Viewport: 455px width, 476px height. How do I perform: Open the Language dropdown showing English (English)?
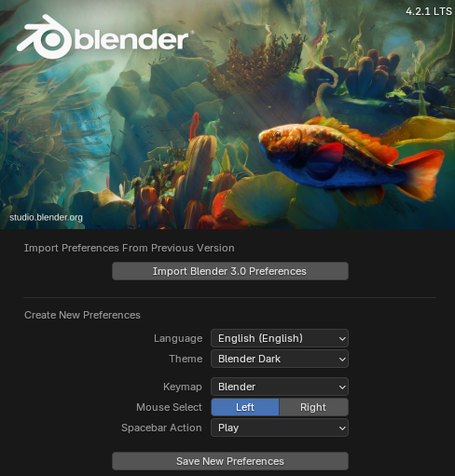coord(280,338)
